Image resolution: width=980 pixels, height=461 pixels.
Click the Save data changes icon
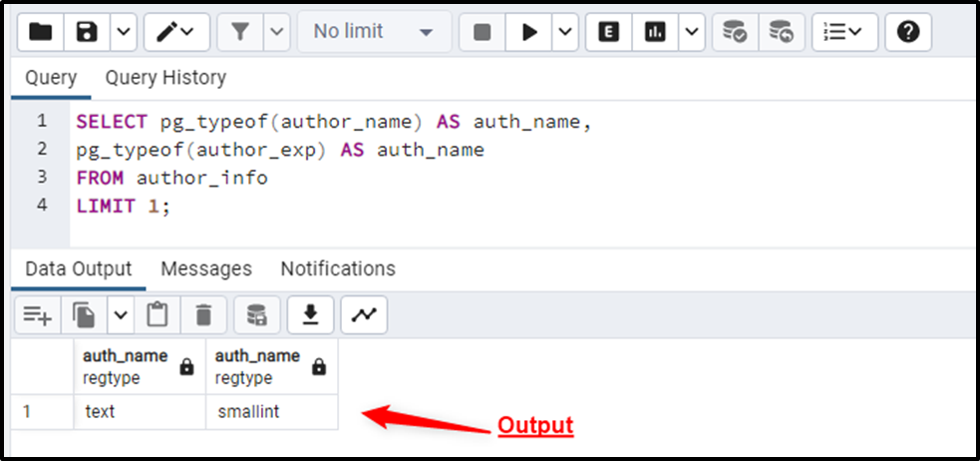tap(257, 314)
